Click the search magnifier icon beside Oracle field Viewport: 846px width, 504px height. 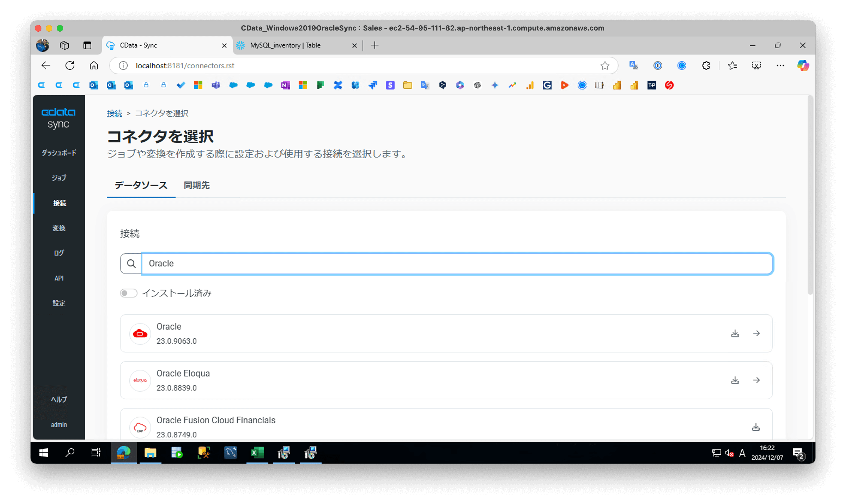131,263
